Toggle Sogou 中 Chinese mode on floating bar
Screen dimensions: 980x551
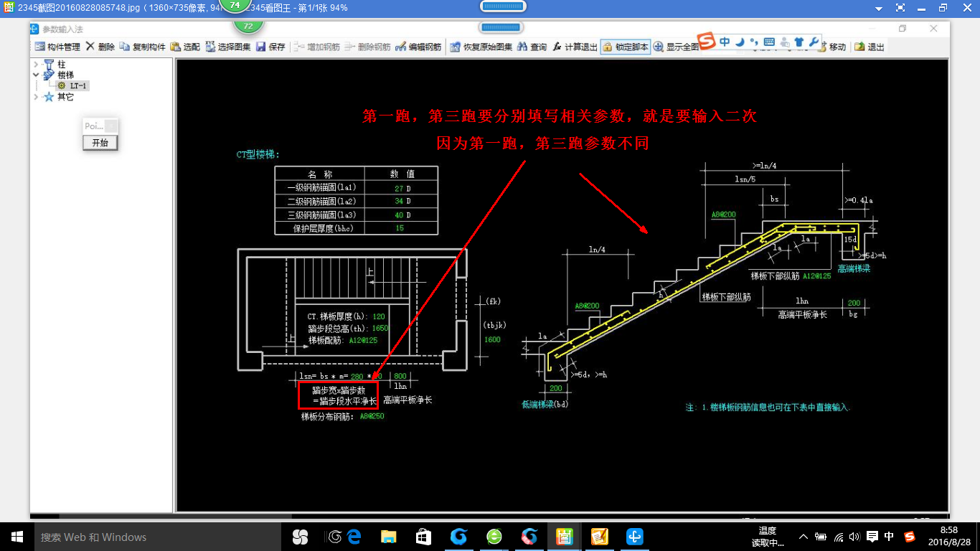pos(725,42)
